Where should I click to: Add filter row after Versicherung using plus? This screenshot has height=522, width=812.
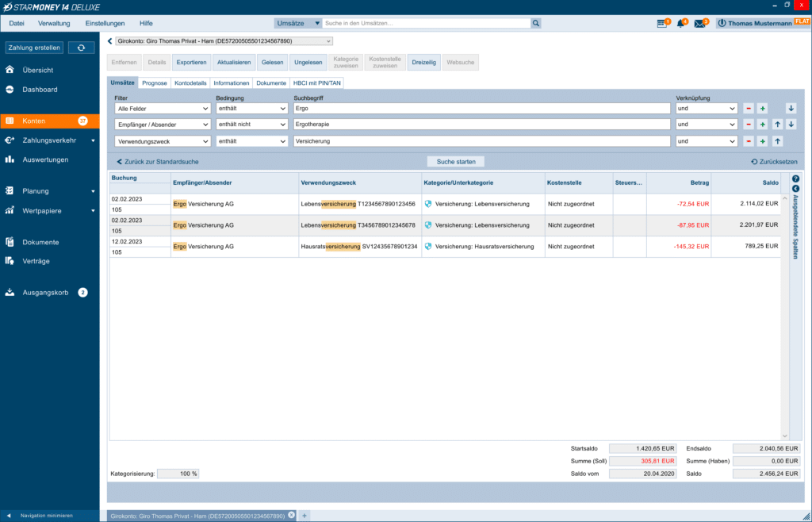(x=762, y=141)
